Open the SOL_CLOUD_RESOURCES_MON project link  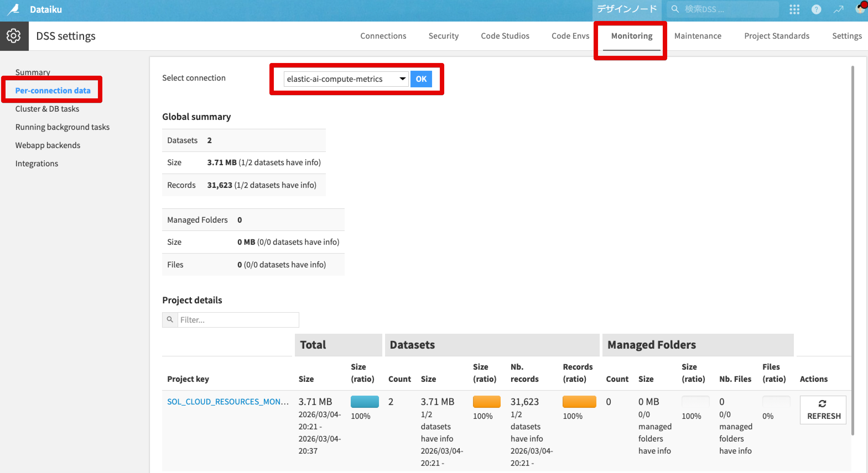tap(228, 401)
